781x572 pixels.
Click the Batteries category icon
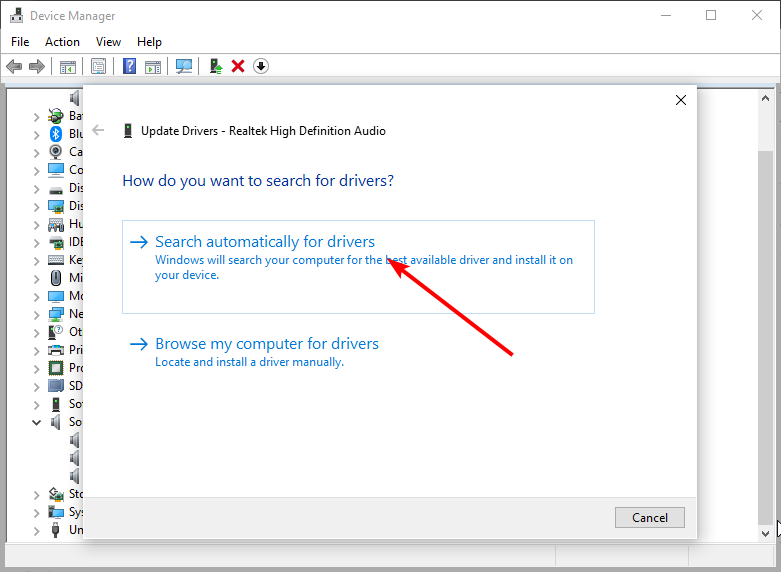click(x=56, y=116)
